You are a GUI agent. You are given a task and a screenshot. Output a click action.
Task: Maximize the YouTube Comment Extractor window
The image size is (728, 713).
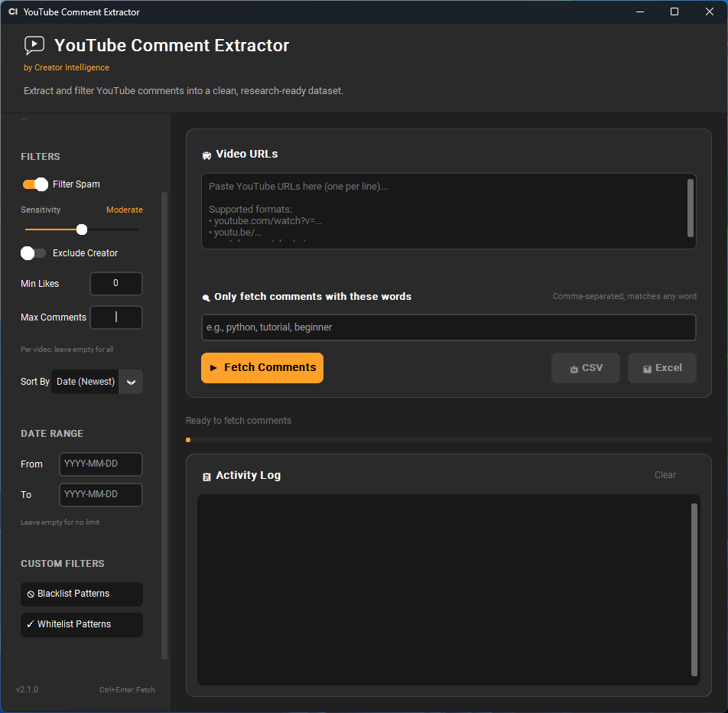(674, 11)
